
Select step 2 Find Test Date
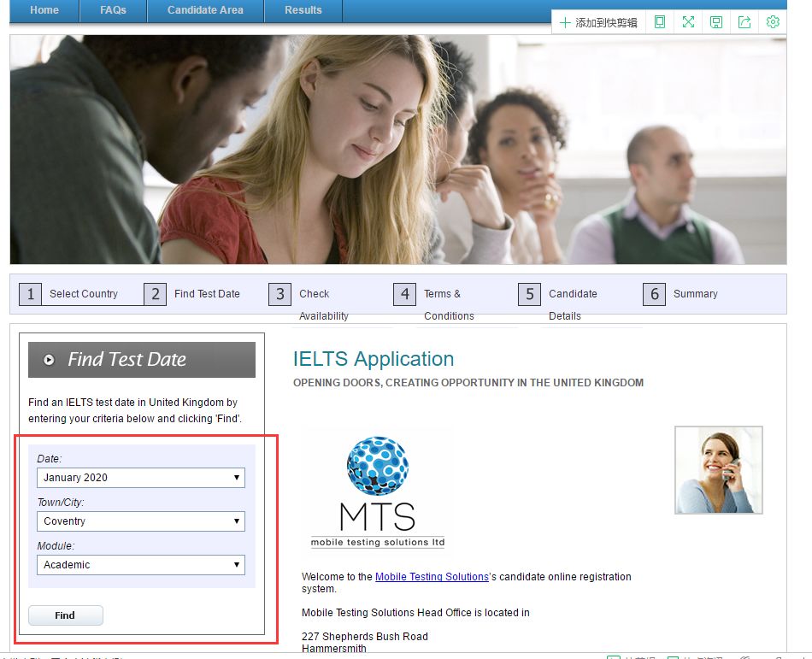(x=192, y=294)
